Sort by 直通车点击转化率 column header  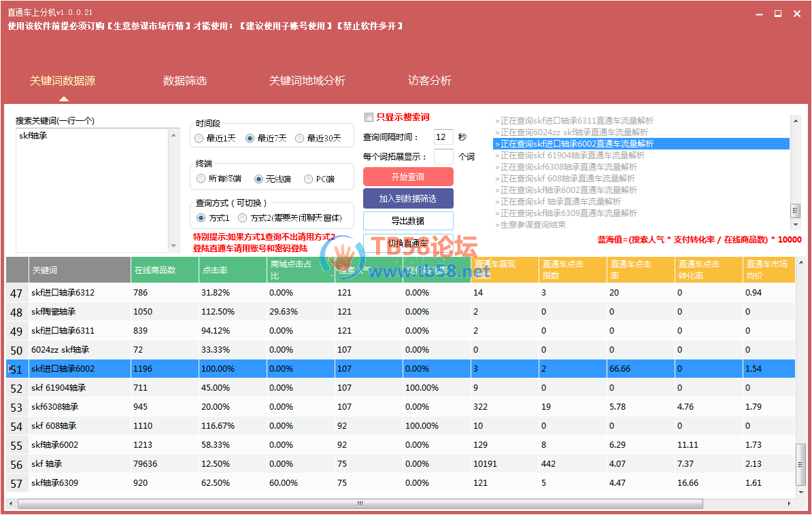709,270
